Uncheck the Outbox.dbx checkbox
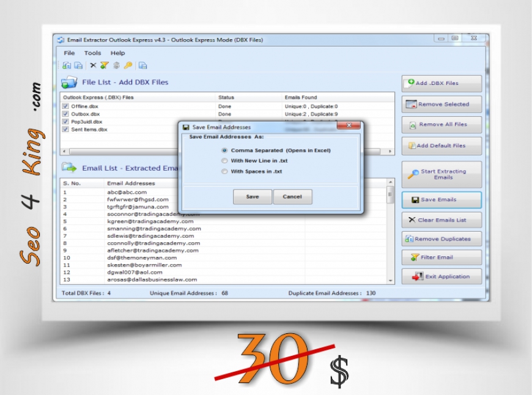 pos(65,114)
